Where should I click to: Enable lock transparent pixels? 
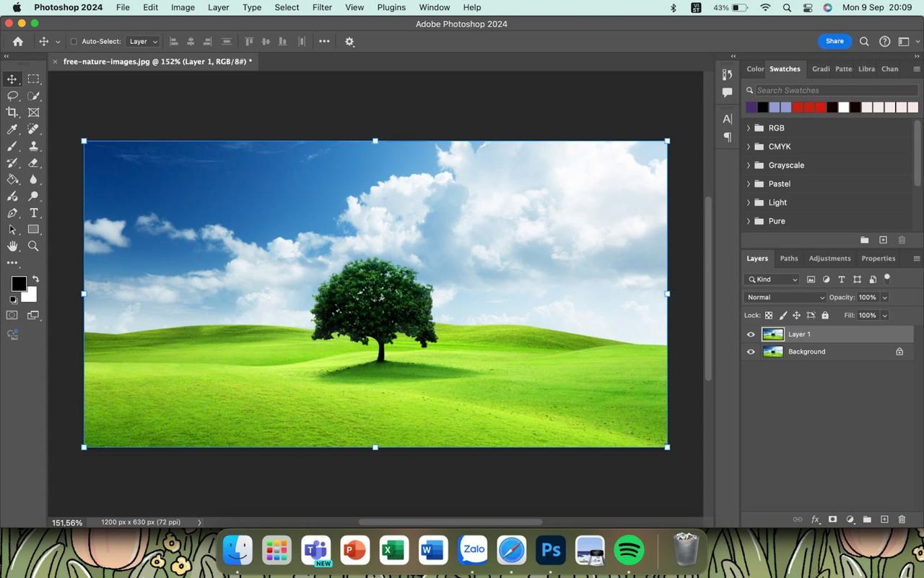tap(769, 315)
